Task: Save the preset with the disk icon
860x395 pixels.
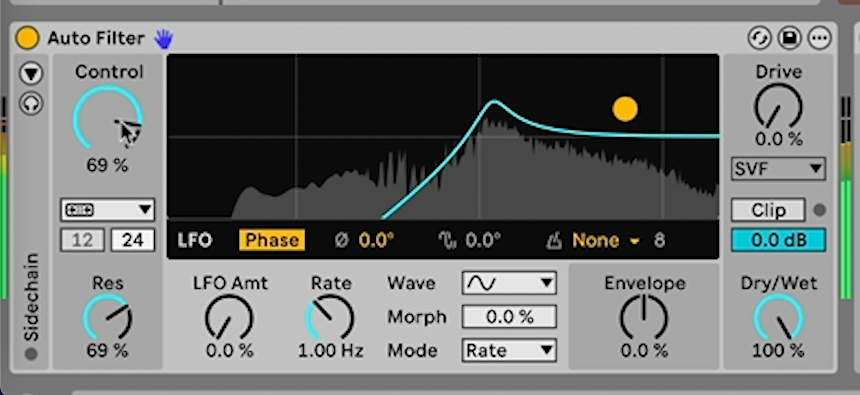Action: pos(790,38)
